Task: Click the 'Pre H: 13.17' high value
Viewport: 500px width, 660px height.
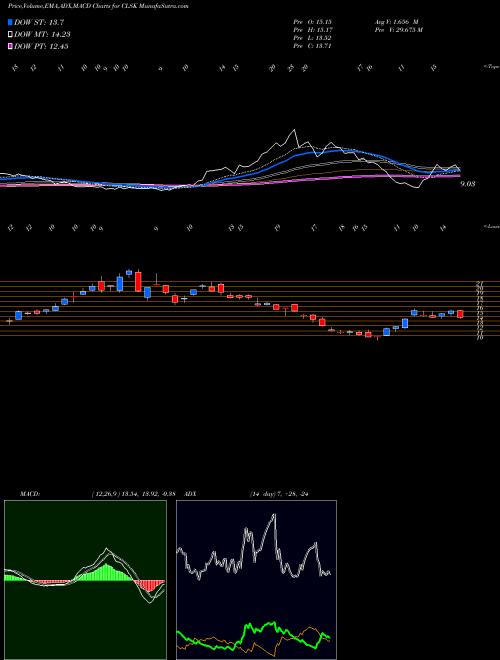Action: coord(313,30)
